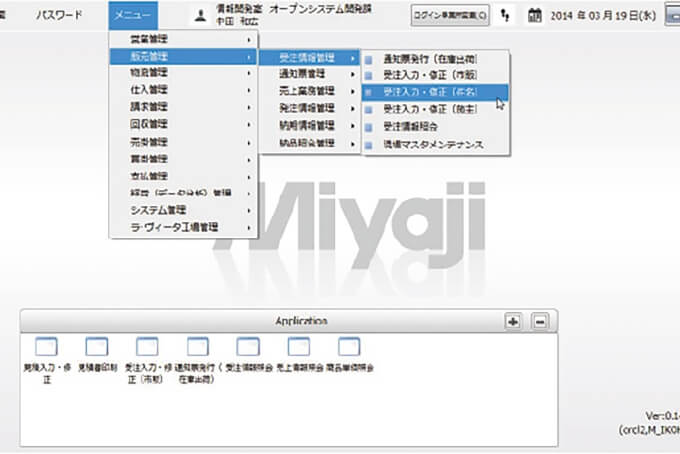Image resolution: width=680 pixels, height=454 pixels.
Task: Expand the highlighted 受注情報管理 submenu row
Action: [x=310, y=58]
